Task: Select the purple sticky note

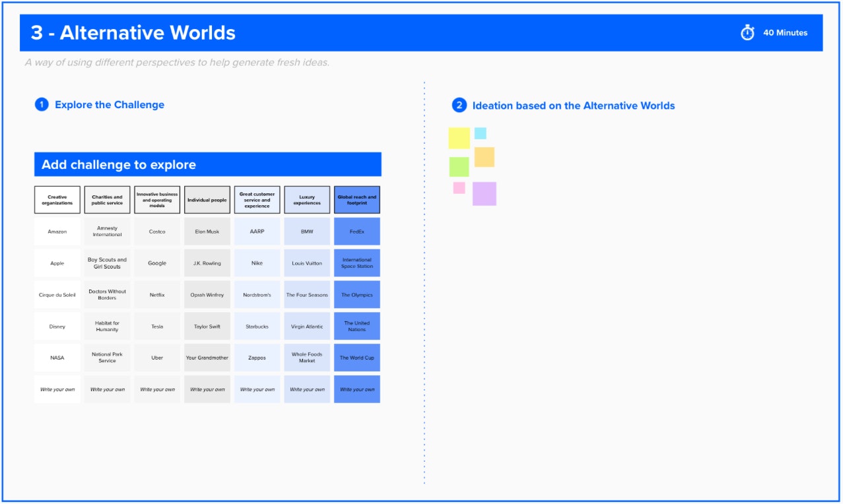Action: [484, 194]
